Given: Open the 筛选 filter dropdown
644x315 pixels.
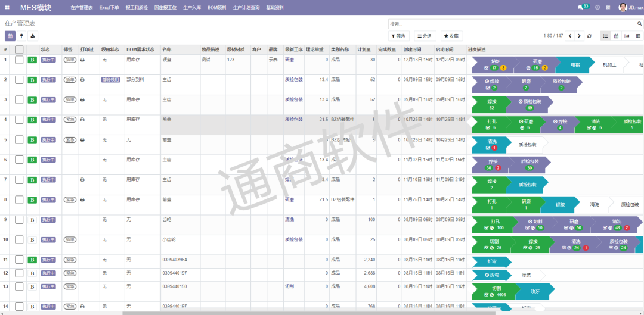Looking at the screenshot, I should [x=398, y=36].
